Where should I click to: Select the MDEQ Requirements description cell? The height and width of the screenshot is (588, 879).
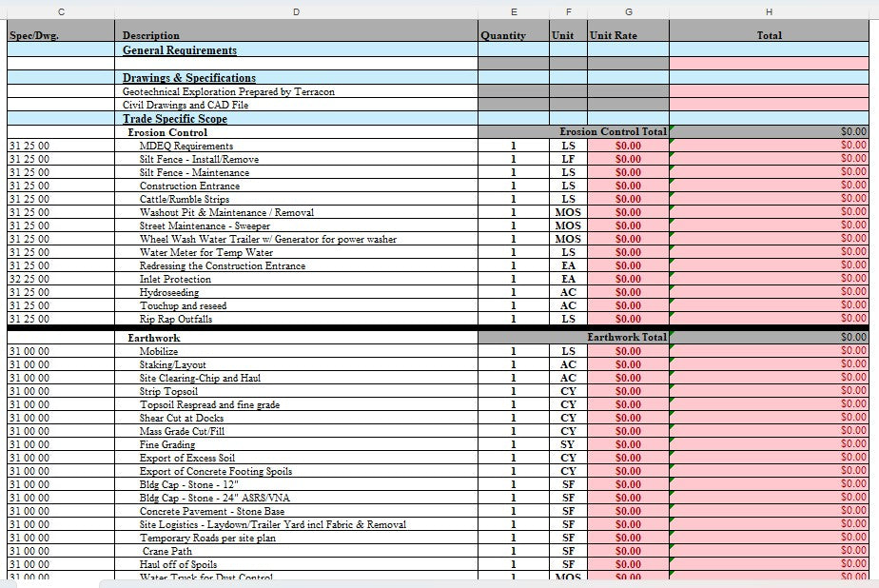coord(186,147)
